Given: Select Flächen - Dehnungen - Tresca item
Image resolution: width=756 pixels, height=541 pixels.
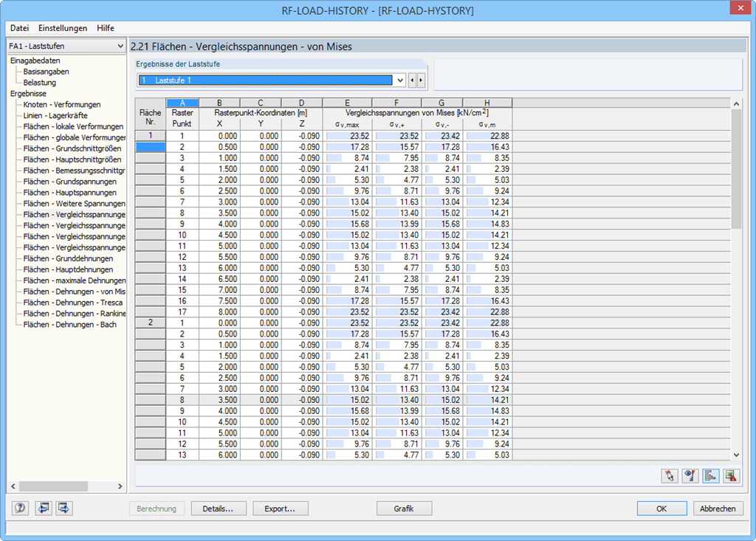Looking at the screenshot, I should pyautogui.click(x=73, y=303).
